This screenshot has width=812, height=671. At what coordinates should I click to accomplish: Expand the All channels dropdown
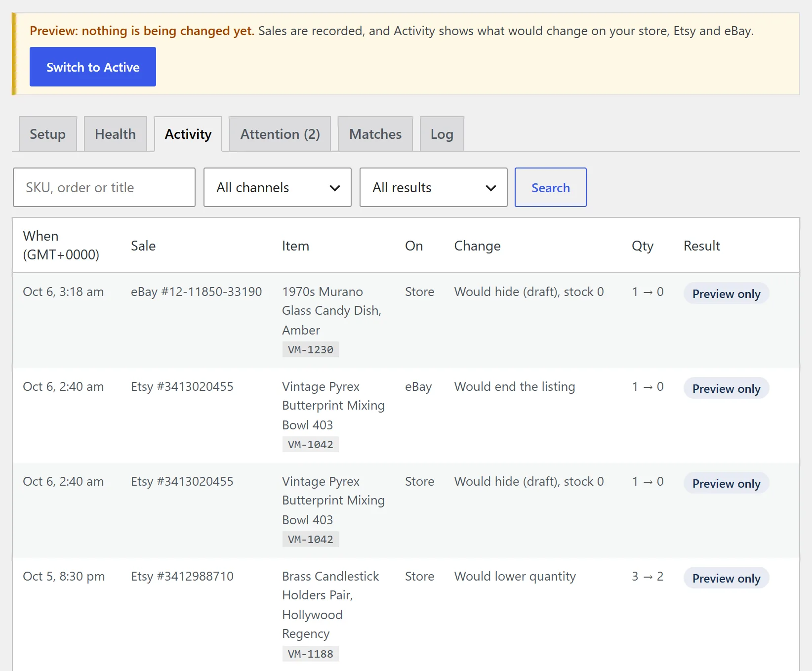click(278, 187)
